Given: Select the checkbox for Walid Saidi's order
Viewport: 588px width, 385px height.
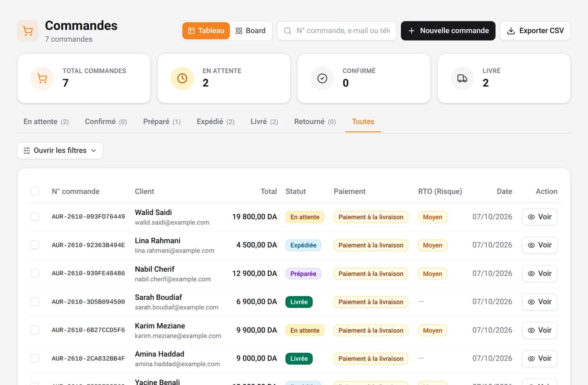Looking at the screenshot, I should click(x=35, y=216).
